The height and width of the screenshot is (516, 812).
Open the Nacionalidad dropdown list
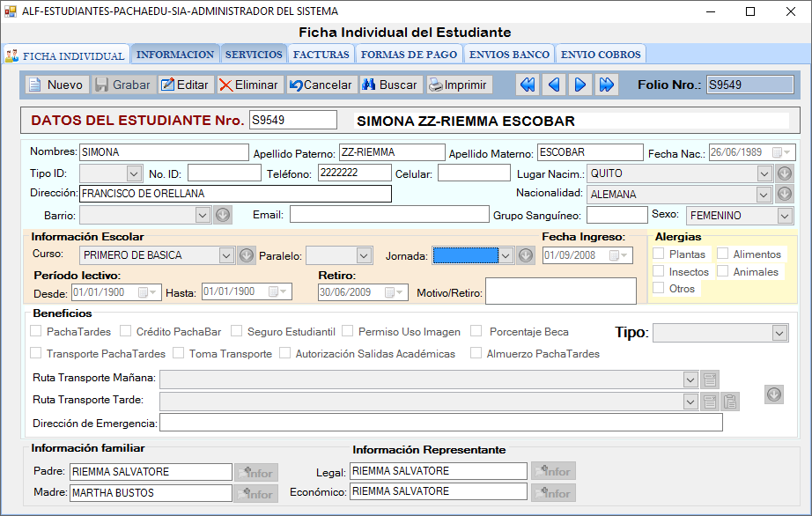coord(764,194)
